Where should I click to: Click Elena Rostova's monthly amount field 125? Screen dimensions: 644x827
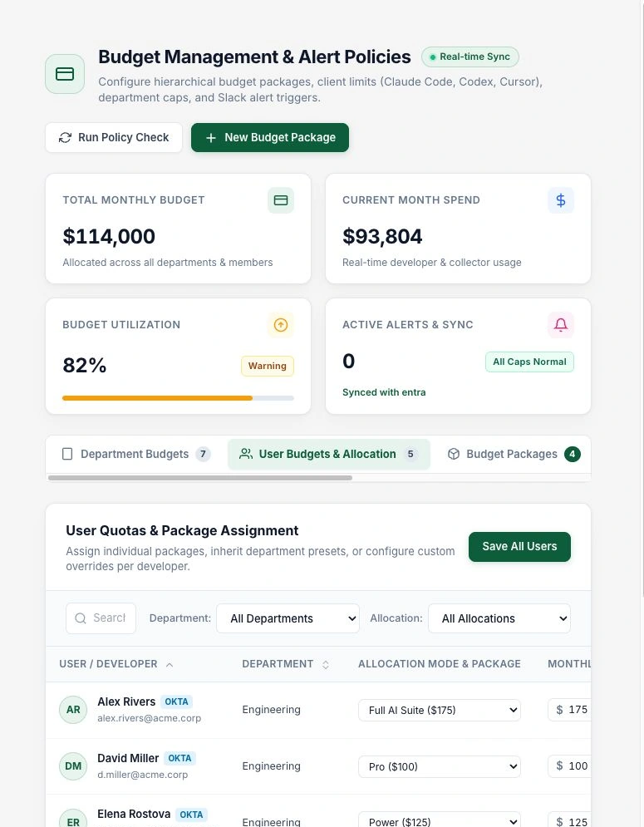[x=570, y=820]
